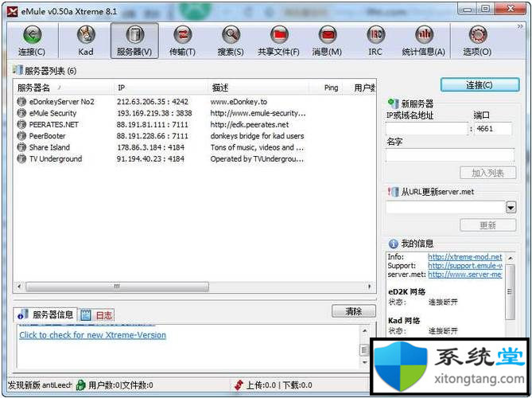
Task: Click the 'antiLeech' status bar text
Action: [57, 385]
